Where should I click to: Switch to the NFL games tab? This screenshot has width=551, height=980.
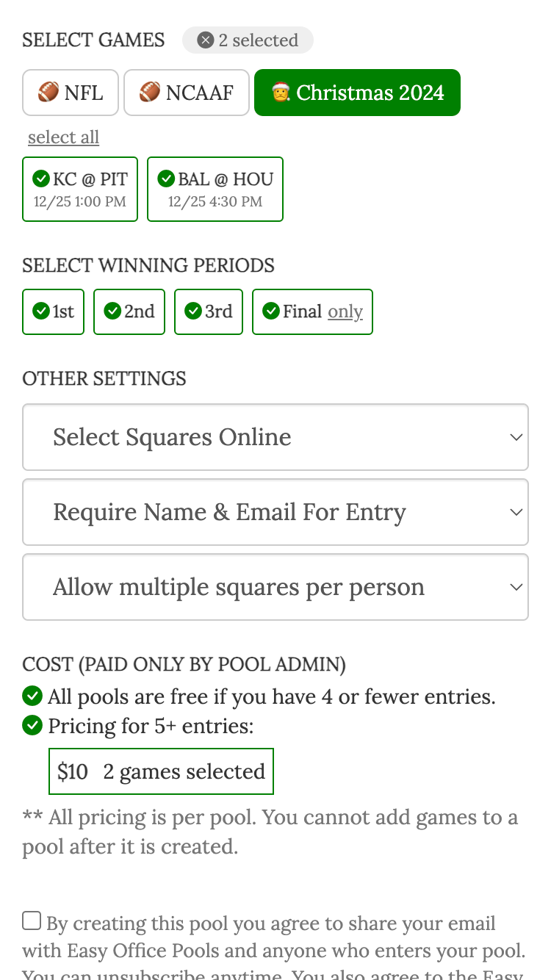(x=70, y=93)
